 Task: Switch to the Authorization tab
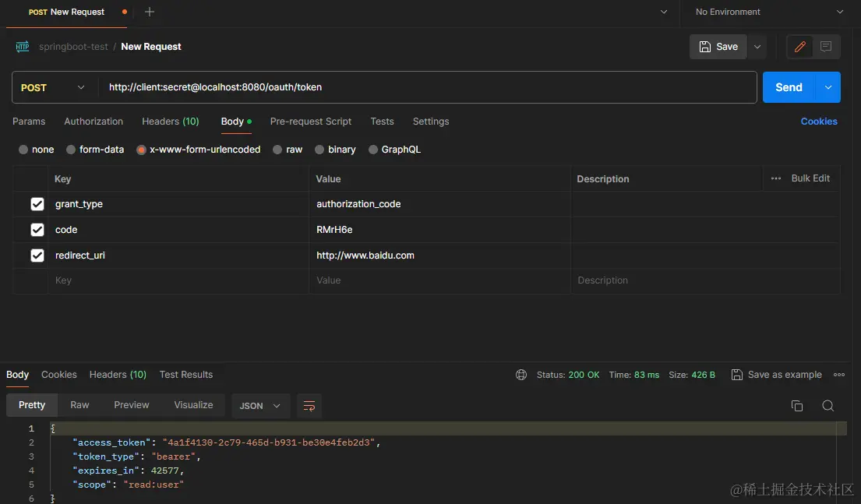[94, 122]
